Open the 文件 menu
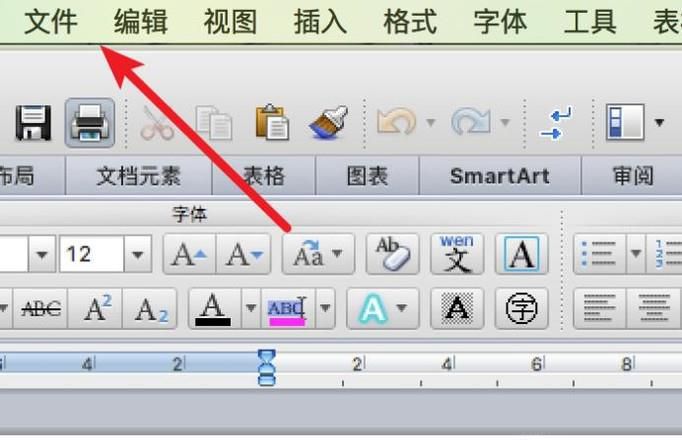 (x=51, y=22)
